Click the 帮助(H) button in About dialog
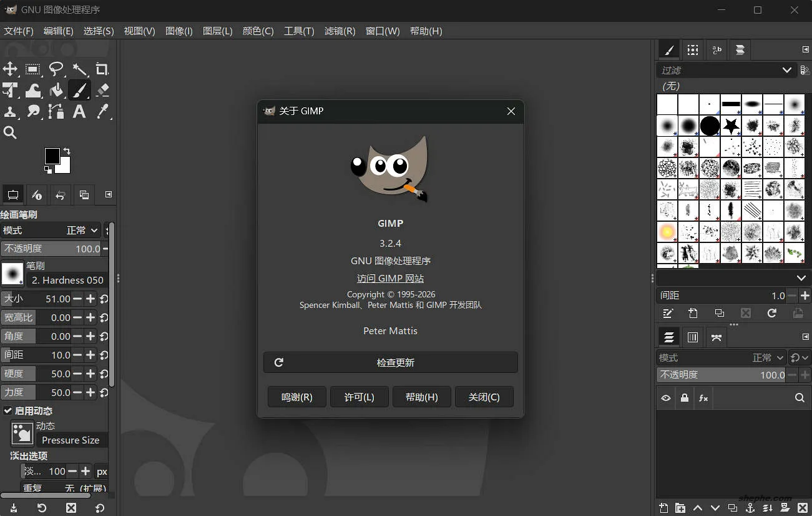Screen dimensions: 812x516 [422, 397]
